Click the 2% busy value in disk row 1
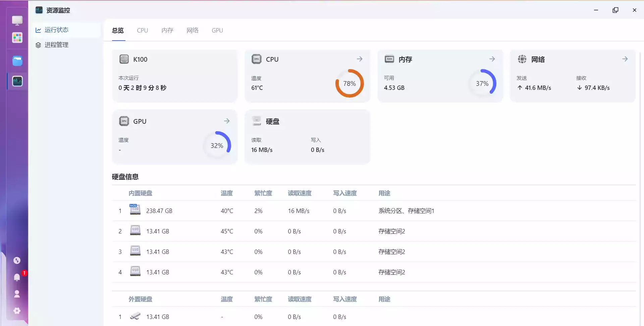This screenshot has width=644, height=326. [x=258, y=211]
